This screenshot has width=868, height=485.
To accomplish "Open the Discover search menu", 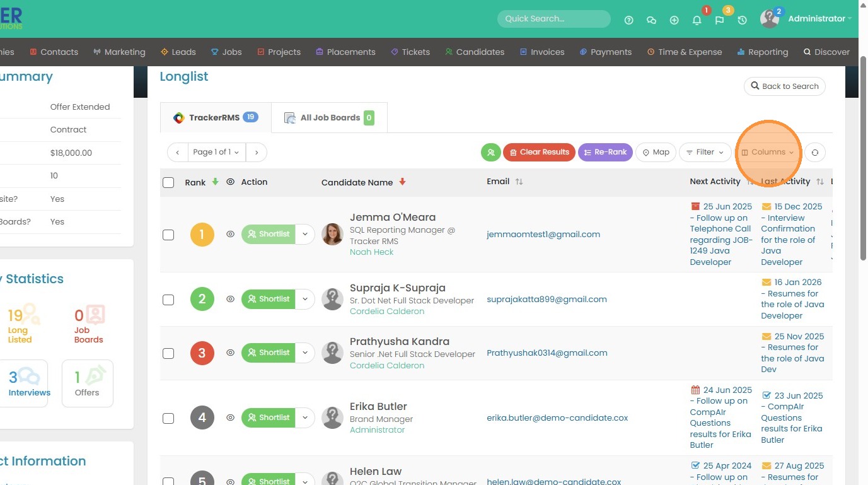I will [826, 52].
